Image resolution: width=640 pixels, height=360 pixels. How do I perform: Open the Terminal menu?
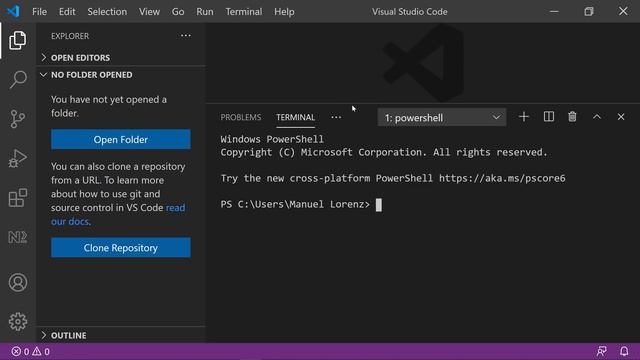click(244, 11)
